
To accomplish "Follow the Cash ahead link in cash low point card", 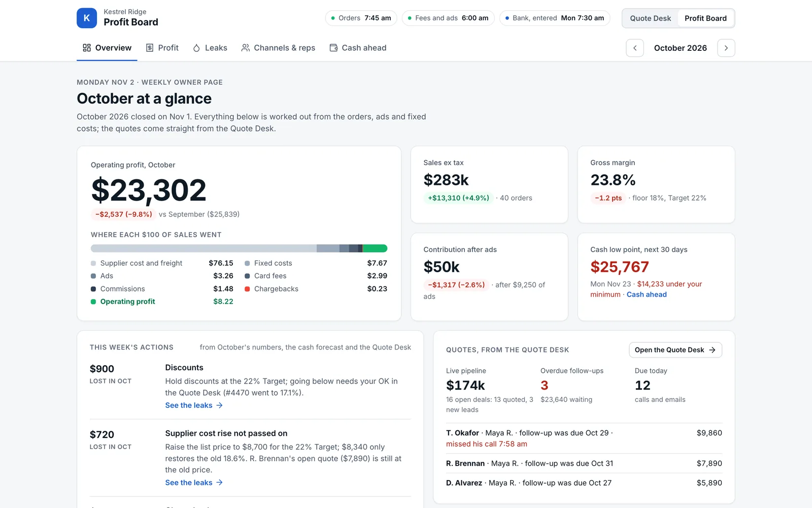I will point(647,295).
